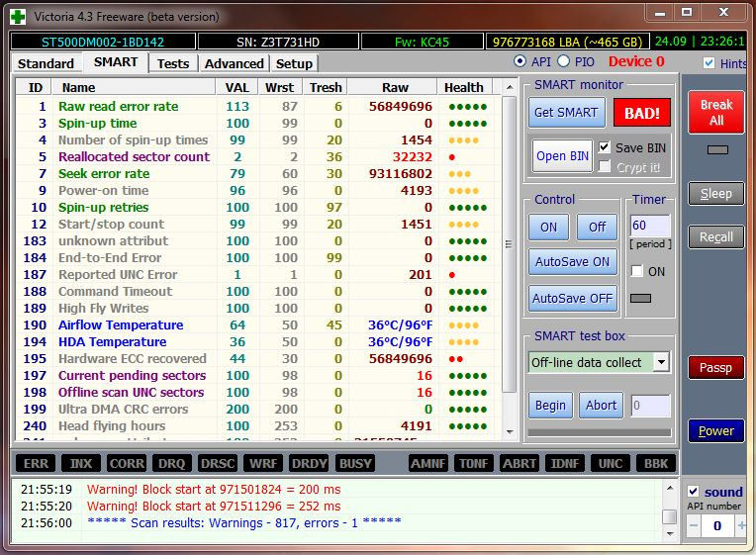This screenshot has height=555, width=756.
Task: Click the Sleep button
Action: (716, 194)
